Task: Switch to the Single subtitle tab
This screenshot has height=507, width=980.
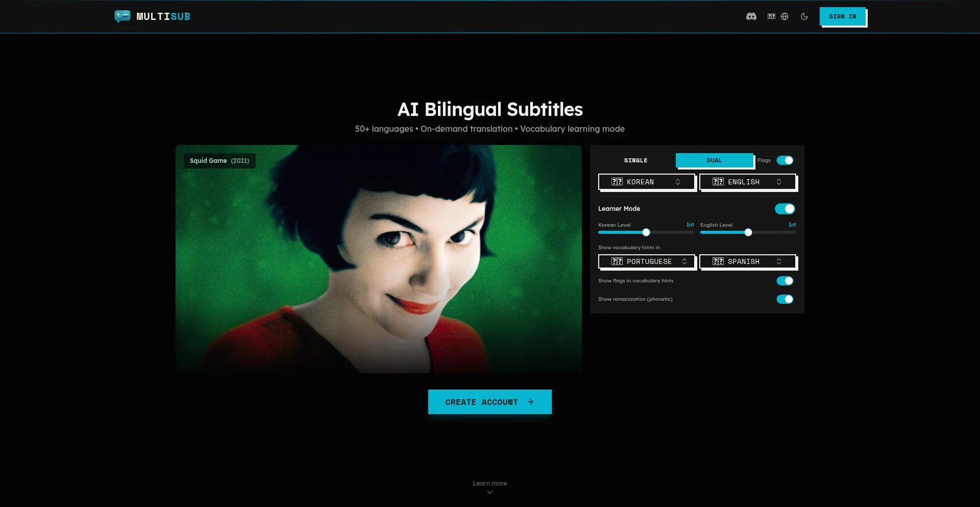Action: point(635,160)
